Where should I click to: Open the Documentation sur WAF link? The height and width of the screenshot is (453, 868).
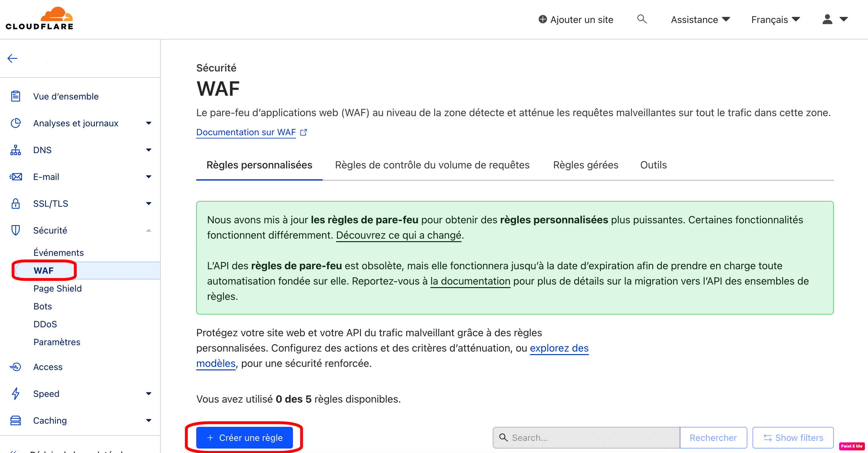click(246, 132)
